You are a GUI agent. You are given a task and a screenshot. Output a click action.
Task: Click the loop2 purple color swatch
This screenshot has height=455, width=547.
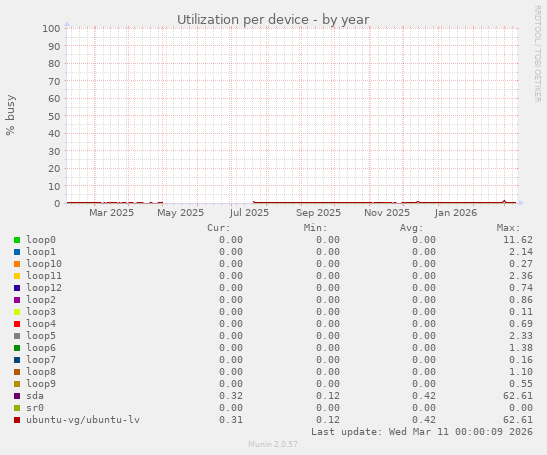click(x=17, y=300)
